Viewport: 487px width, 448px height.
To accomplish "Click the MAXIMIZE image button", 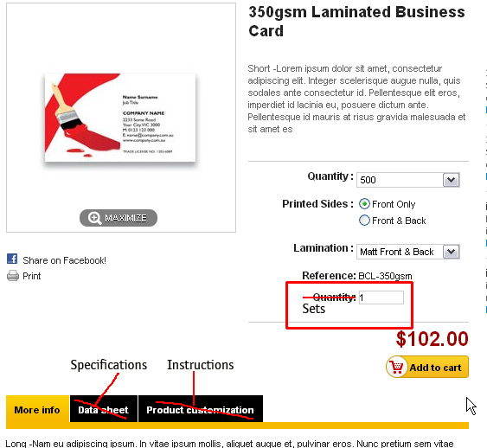I will [x=119, y=218].
